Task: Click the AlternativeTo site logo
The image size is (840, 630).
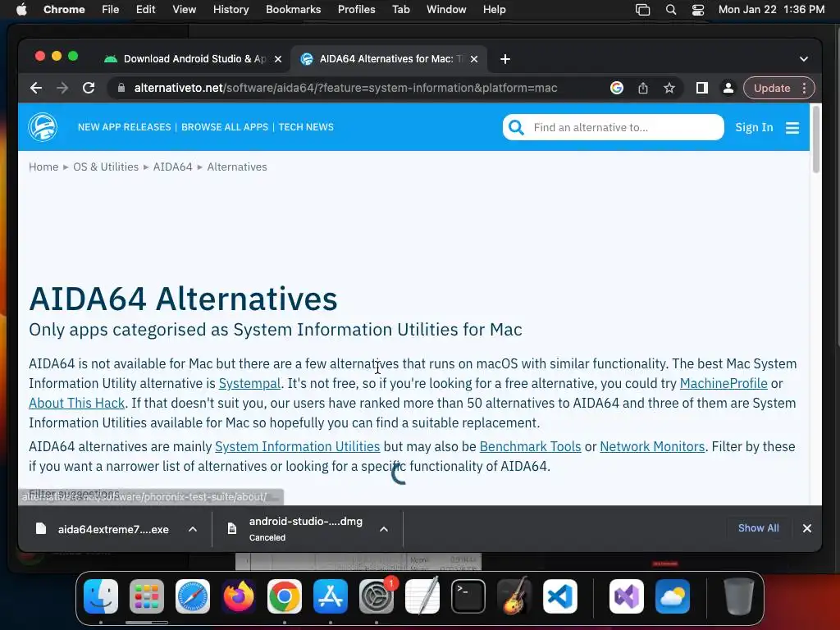Action: [43, 127]
